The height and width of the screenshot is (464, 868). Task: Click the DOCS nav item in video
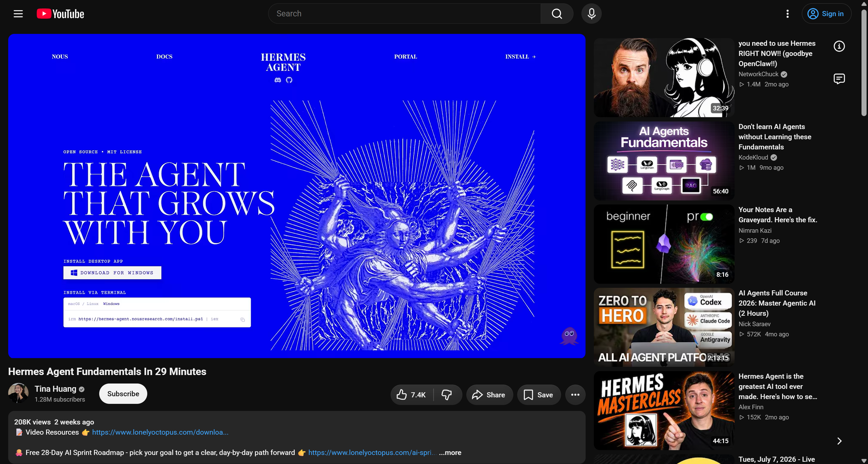tap(164, 56)
